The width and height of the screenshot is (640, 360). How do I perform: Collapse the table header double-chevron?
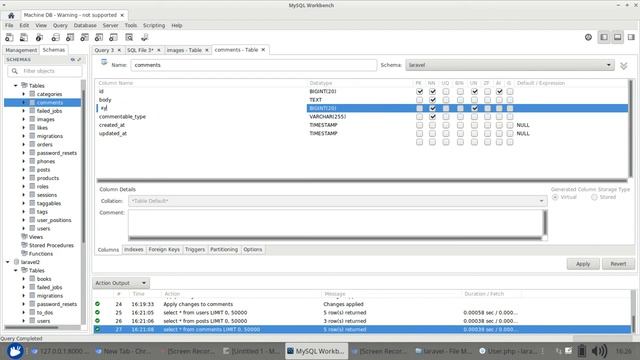(x=624, y=66)
